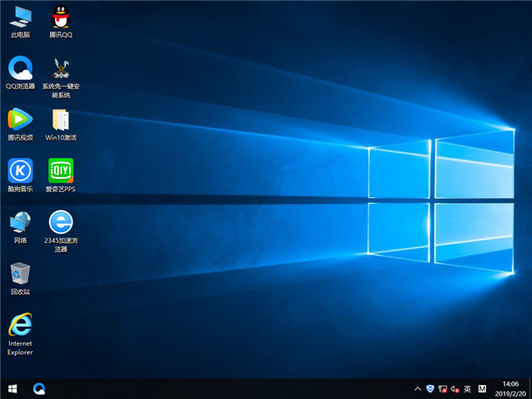Open the 腾讯QQ penguin icon
Screen dimensions: 532x399
point(61,22)
